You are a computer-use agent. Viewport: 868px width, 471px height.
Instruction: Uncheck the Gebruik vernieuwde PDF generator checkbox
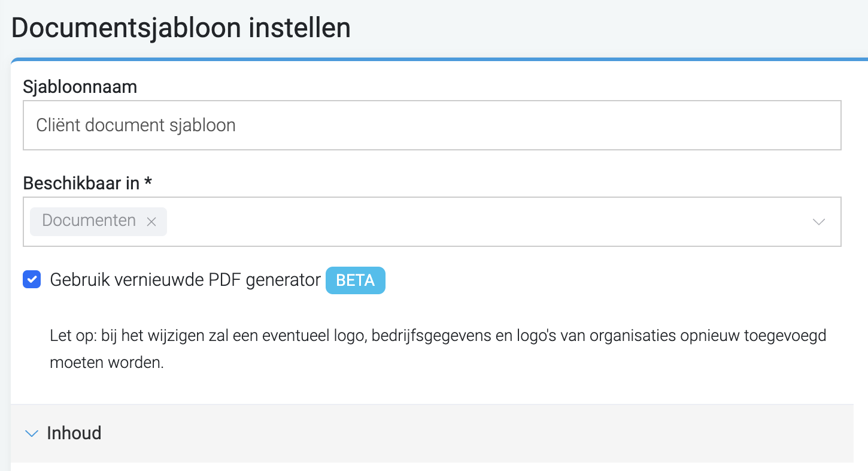tap(32, 279)
